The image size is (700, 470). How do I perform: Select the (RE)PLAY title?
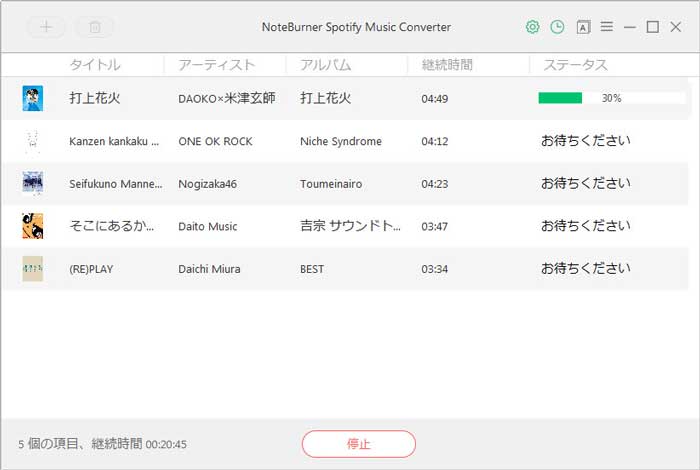pos(91,269)
